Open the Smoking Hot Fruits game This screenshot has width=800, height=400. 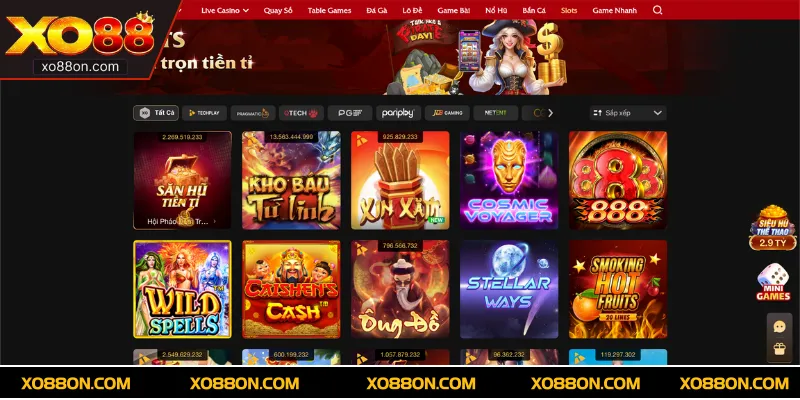618,289
